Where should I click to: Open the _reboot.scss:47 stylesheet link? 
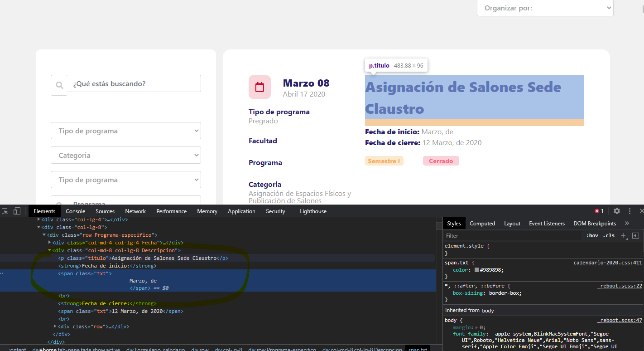pos(620,320)
